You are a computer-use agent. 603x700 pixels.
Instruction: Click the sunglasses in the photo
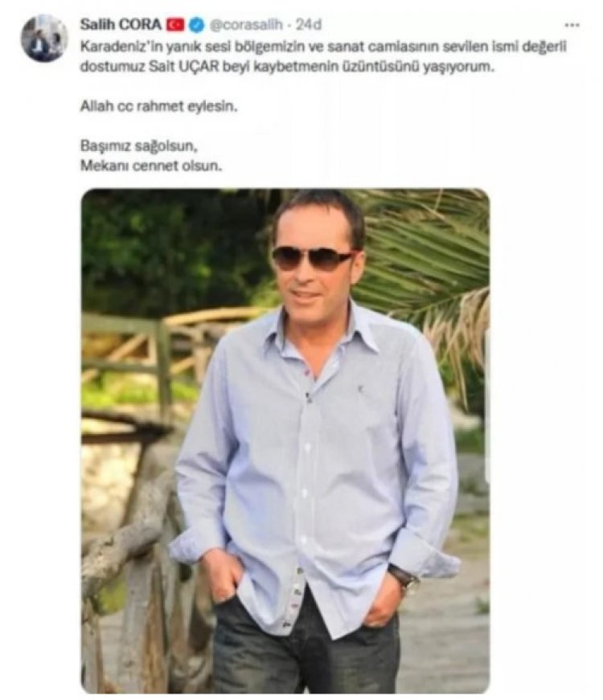(x=314, y=259)
